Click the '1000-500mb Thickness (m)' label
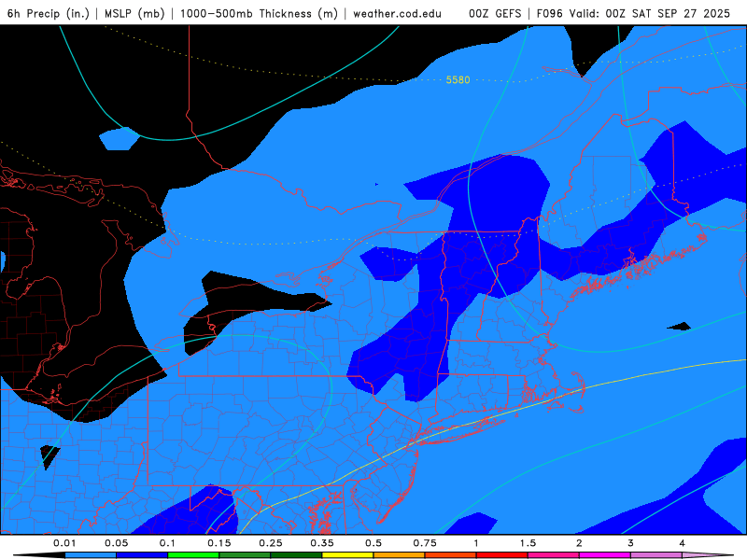Viewport: 747px width, 560px height. click(x=259, y=13)
